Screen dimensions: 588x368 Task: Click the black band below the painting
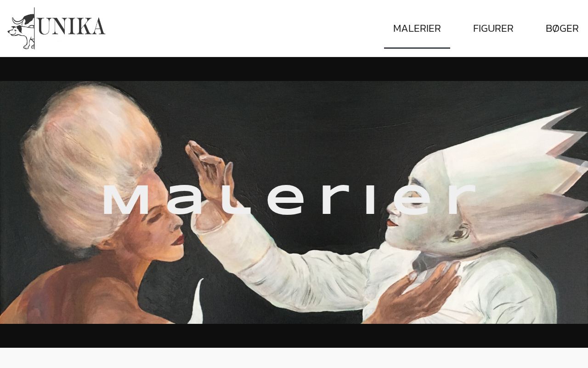click(x=294, y=336)
